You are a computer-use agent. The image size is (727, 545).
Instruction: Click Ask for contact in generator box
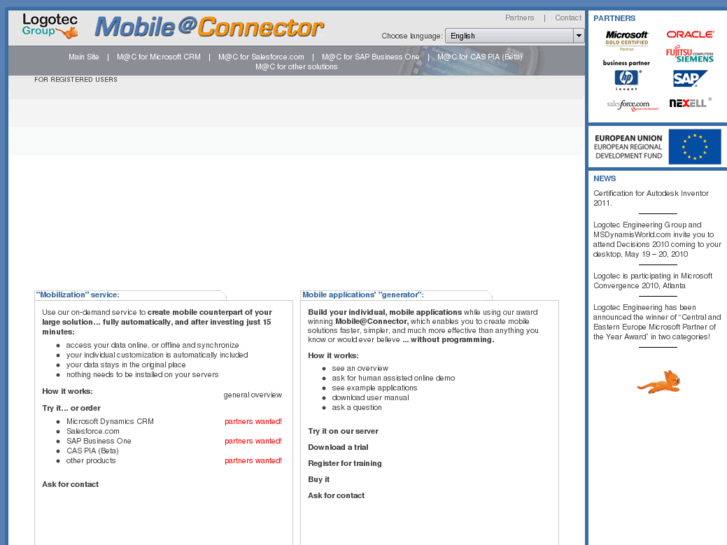pos(336,495)
